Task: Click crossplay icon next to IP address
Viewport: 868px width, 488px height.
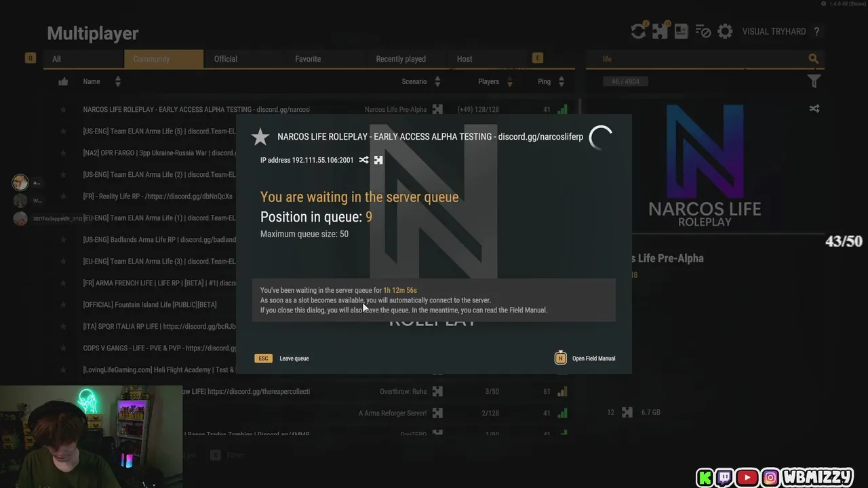Action: 364,160
